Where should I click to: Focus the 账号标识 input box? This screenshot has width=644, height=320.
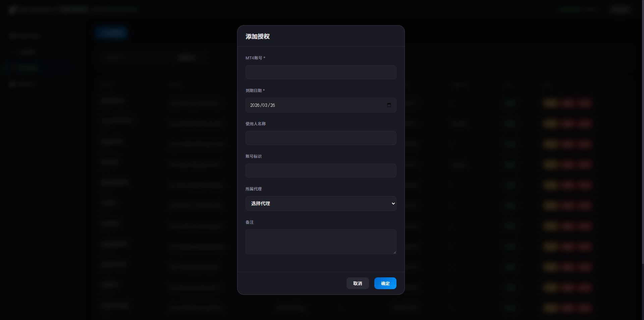click(x=321, y=171)
